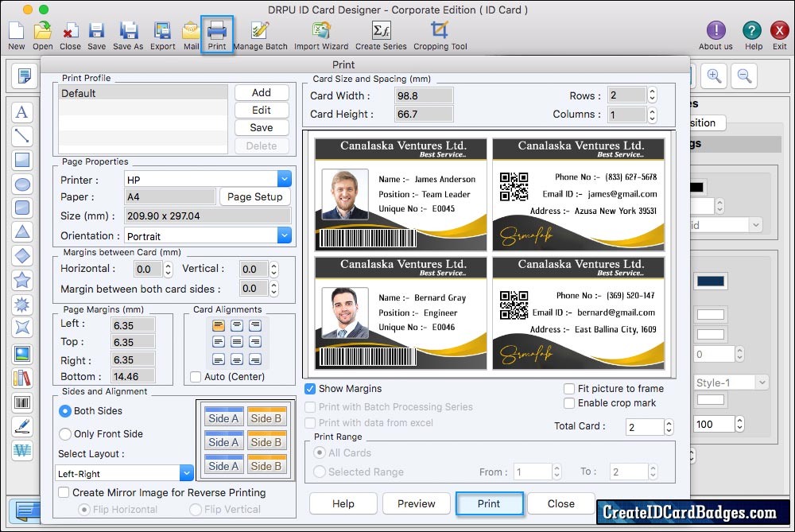Click Help button in dialog
Viewport: 795px width, 532px height.
tap(343, 503)
